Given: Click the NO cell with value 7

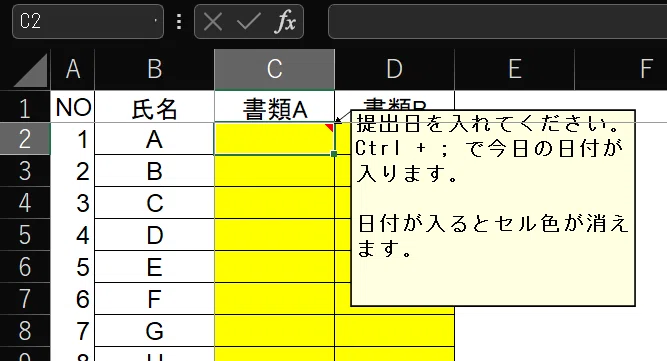Looking at the screenshot, I should tap(73, 330).
